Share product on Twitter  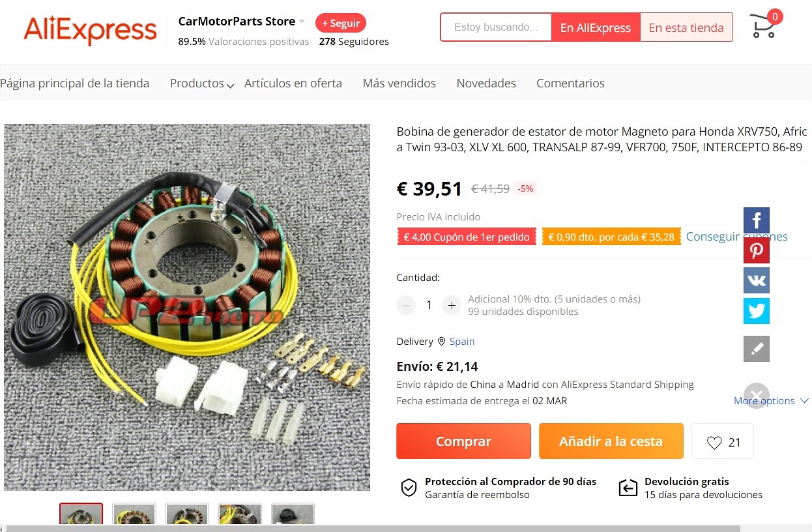[x=757, y=311]
